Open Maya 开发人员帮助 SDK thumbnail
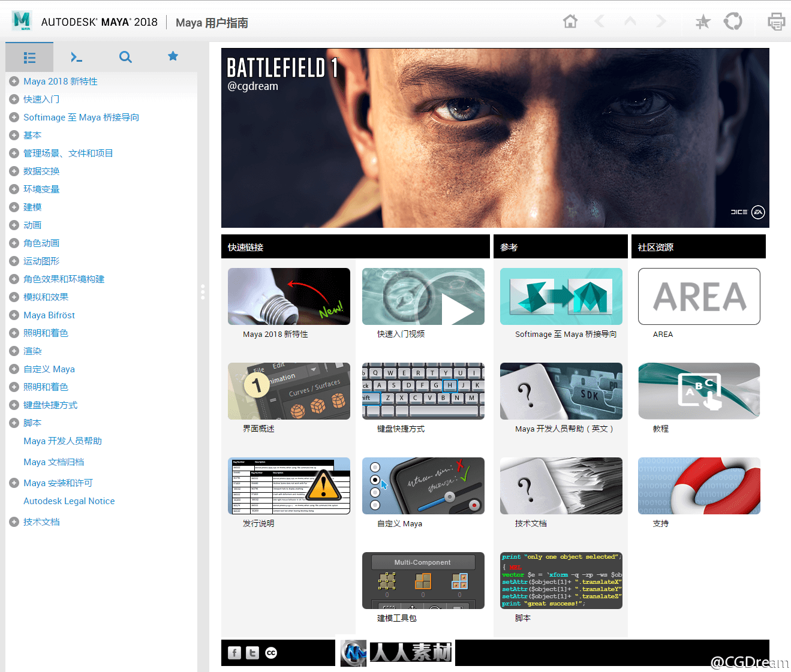Viewport: 791px width, 672px height. 561,391
